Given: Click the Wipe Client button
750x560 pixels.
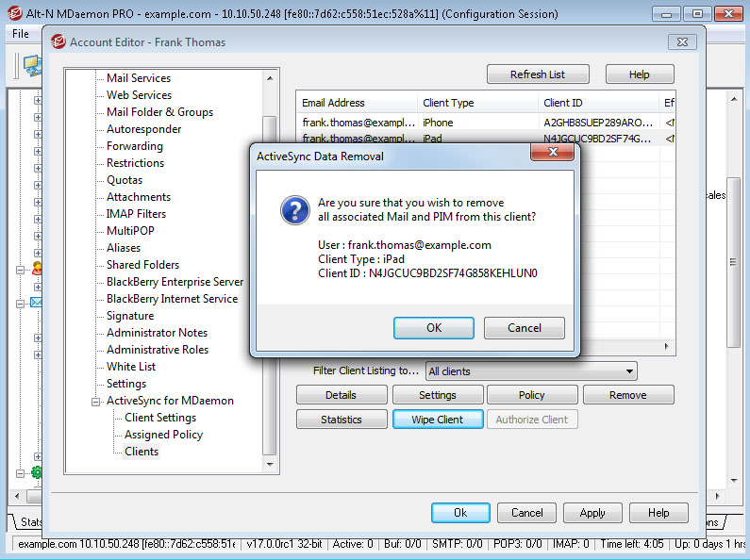Looking at the screenshot, I should point(438,420).
